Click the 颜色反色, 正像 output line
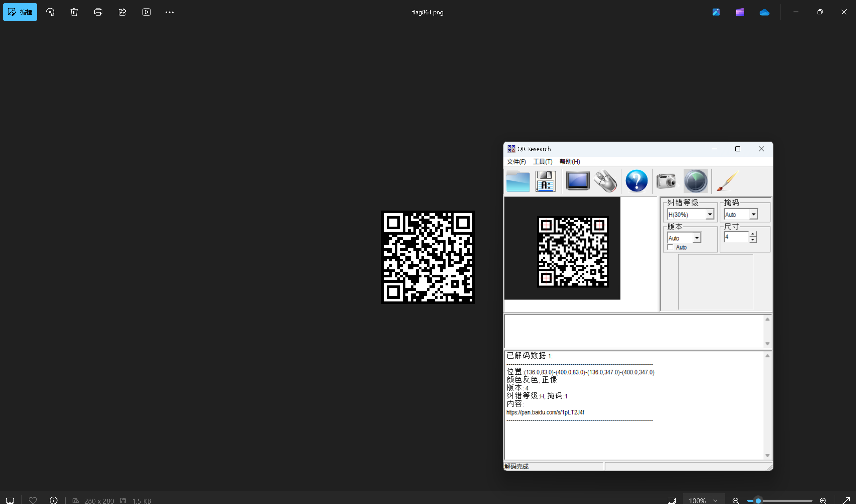 (x=532, y=380)
